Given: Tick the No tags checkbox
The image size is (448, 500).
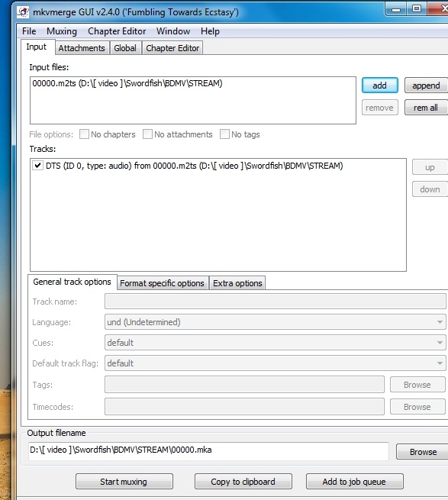Looking at the screenshot, I should 224,134.
